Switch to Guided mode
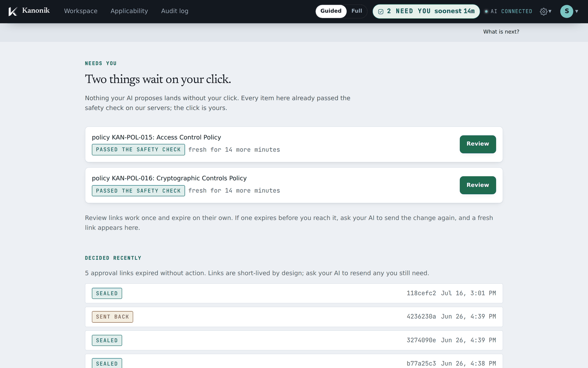The width and height of the screenshot is (588, 368). point(331,11)
